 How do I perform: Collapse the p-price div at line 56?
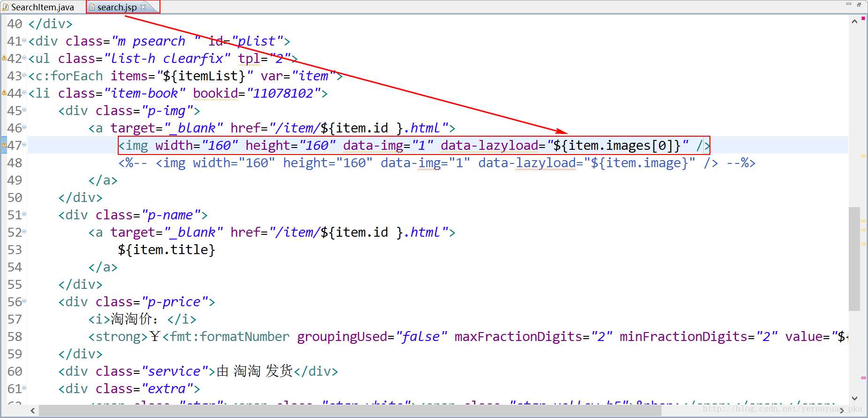coord(24,302)
